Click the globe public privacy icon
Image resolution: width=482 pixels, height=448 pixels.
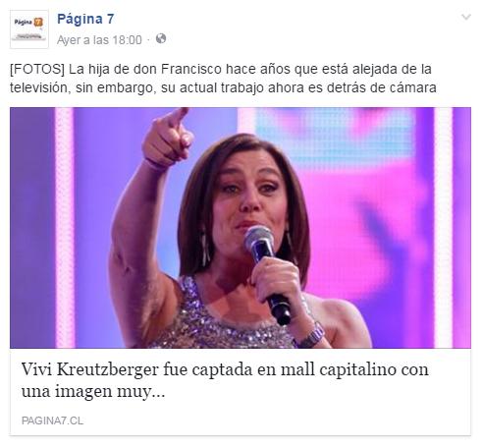[161, 38]
